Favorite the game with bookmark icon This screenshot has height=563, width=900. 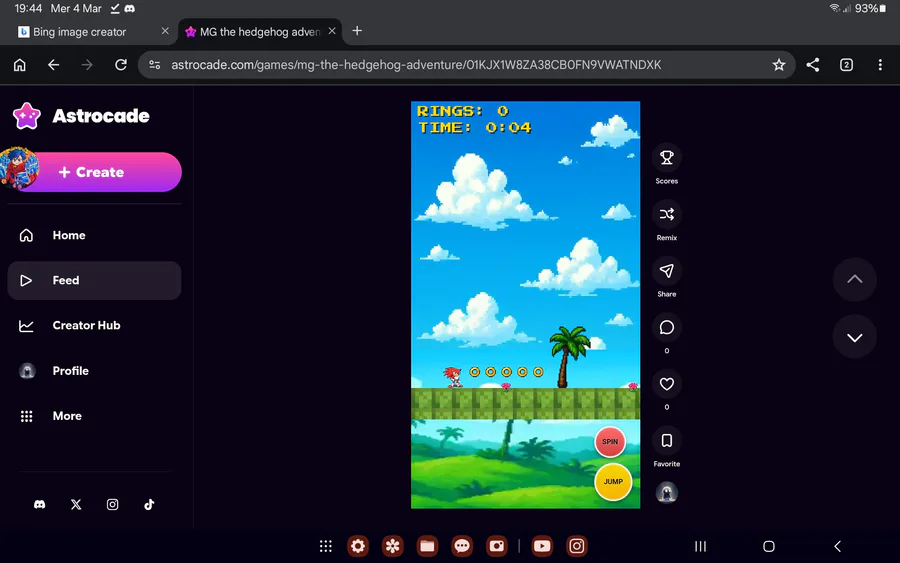pos(666,441)
